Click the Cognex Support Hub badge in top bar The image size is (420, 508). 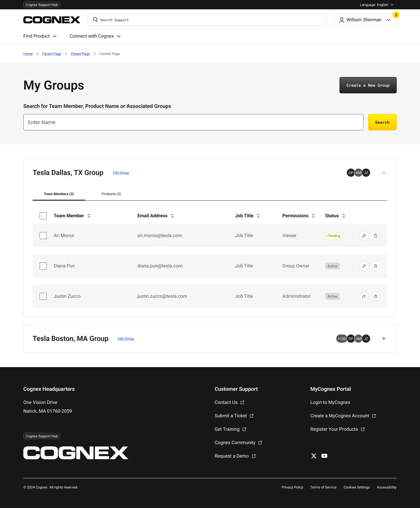click(42, 5)
